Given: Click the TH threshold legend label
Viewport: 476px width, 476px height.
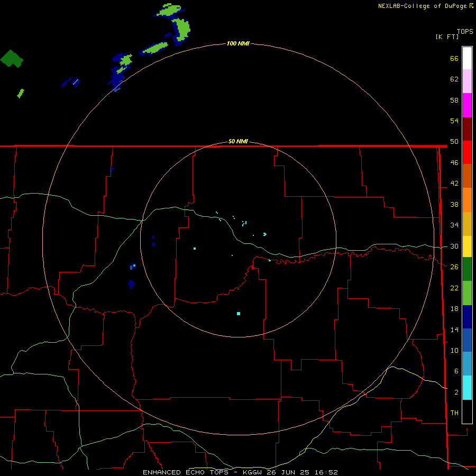Looking at the screenshot, I should click(454, 413).
